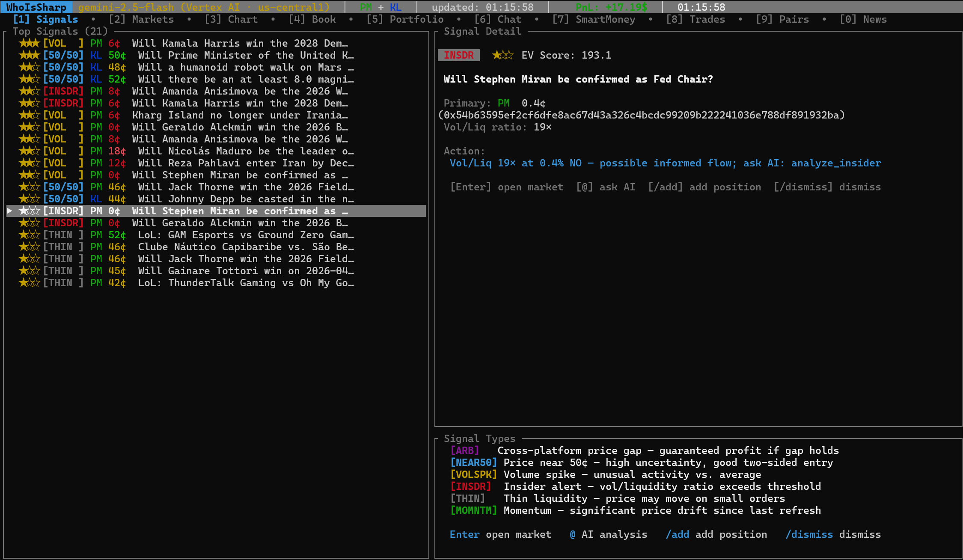This screenshot has height=560, width=963.
Task: Click star rating beside EV Score
Action: click(502, 55)
